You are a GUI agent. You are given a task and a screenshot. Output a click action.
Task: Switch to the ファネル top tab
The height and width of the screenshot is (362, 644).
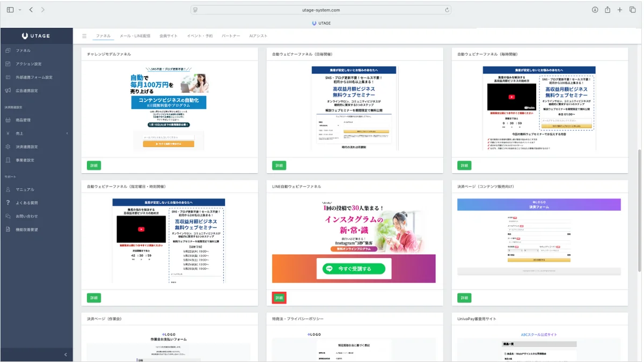pyautogui.click(x=103, y=36)
